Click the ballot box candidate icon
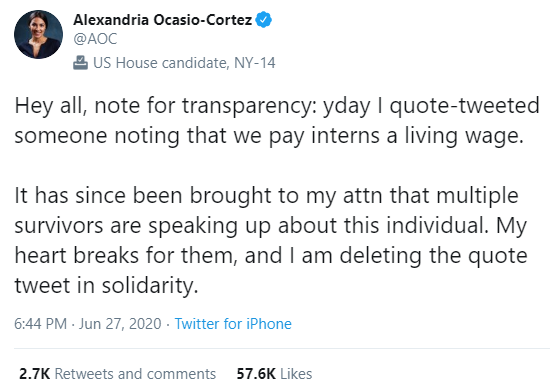This screenshot has width=550, height=391. coord(80,63)
